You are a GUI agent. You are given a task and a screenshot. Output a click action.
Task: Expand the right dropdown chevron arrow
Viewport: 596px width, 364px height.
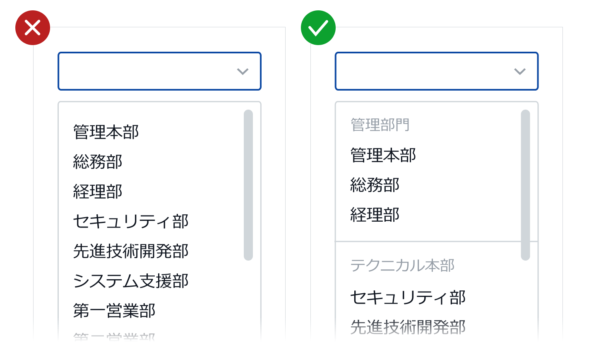click(x=520, y=72)
